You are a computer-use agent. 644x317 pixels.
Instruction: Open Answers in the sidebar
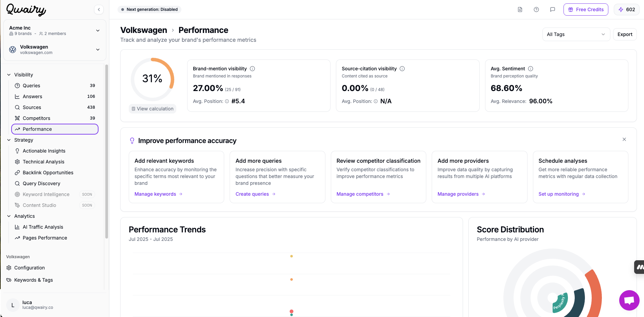click(x=55, y=96)
